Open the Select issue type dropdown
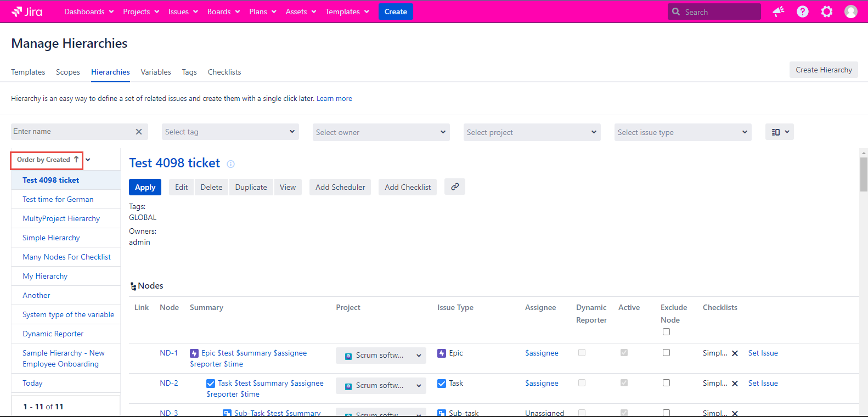 683,132
